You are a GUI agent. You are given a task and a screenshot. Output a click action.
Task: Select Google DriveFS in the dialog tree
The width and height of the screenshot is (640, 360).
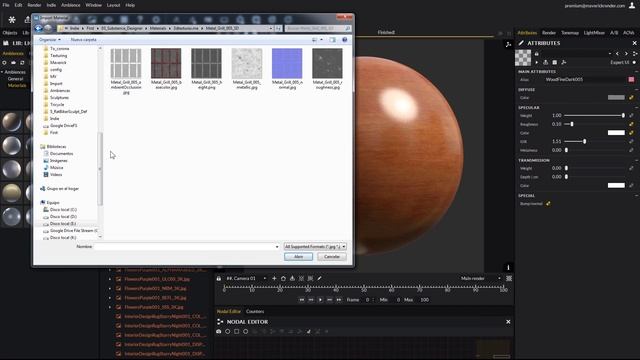(x=63, y=126)
